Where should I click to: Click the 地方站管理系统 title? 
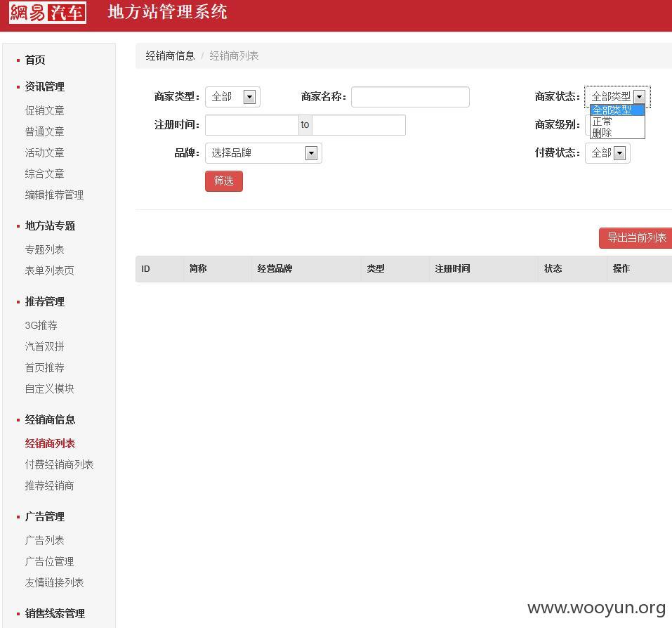(x=167, y=12)
